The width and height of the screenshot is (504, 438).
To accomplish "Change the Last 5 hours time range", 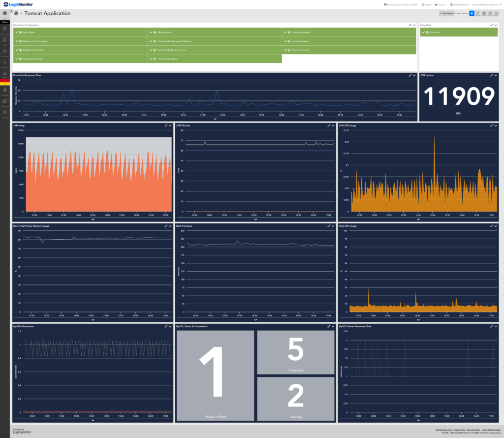I will click(462, 13).
